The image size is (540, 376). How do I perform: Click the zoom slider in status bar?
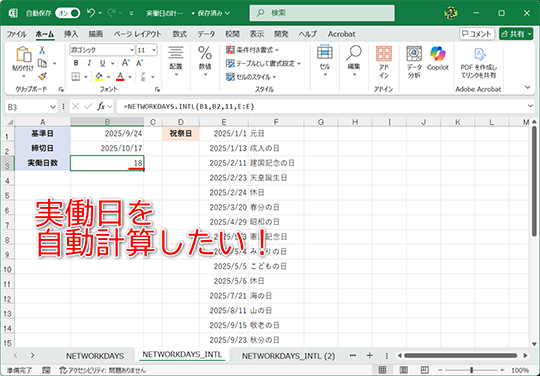471,370
